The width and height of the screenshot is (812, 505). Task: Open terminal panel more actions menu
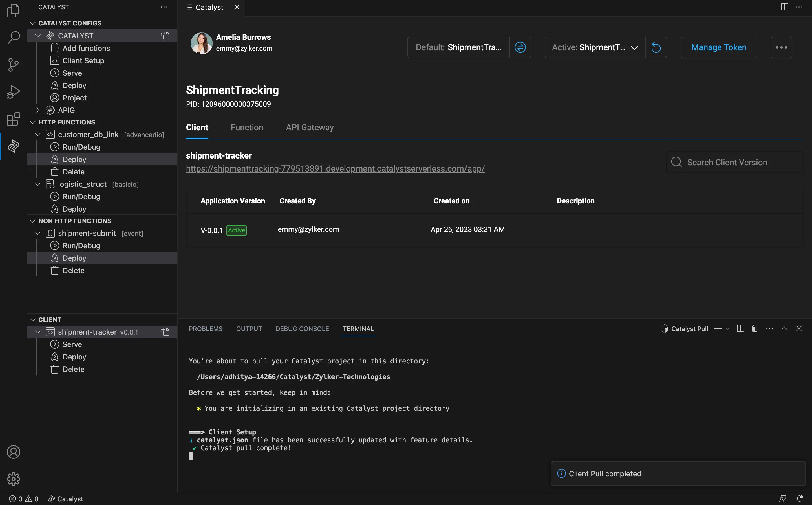770,329
